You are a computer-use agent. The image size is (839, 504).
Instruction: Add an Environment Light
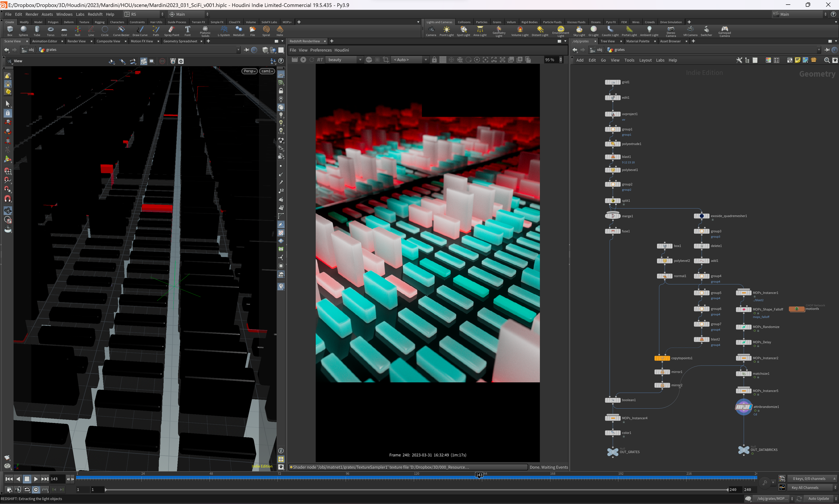(561, 31)
